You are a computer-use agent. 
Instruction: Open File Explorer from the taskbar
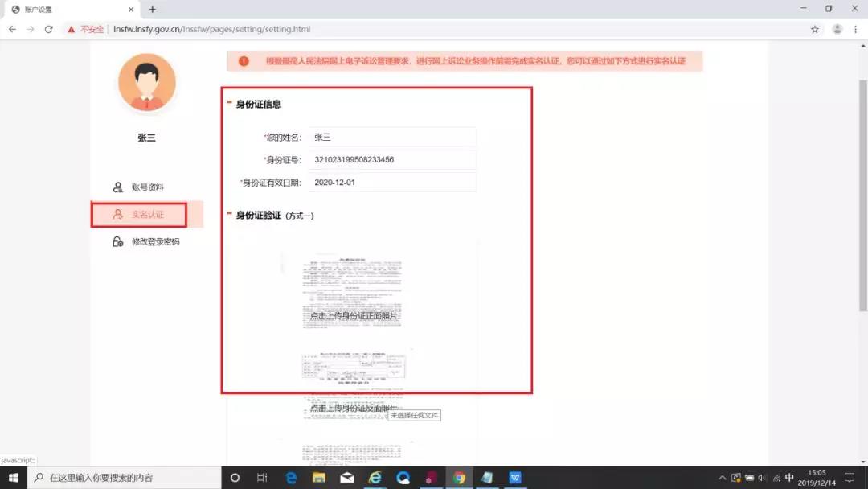pyautogui.click(x=319, y=478)
